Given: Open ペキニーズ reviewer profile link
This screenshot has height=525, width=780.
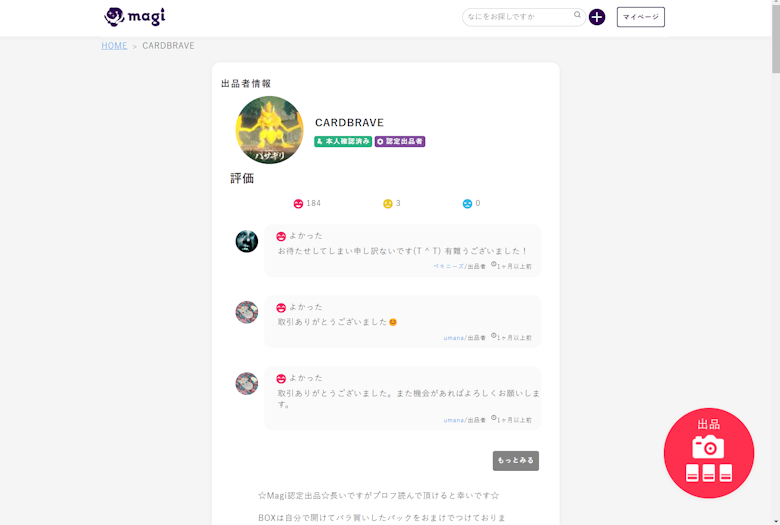Looking at the screenshot, I should [x=448, y=266].
